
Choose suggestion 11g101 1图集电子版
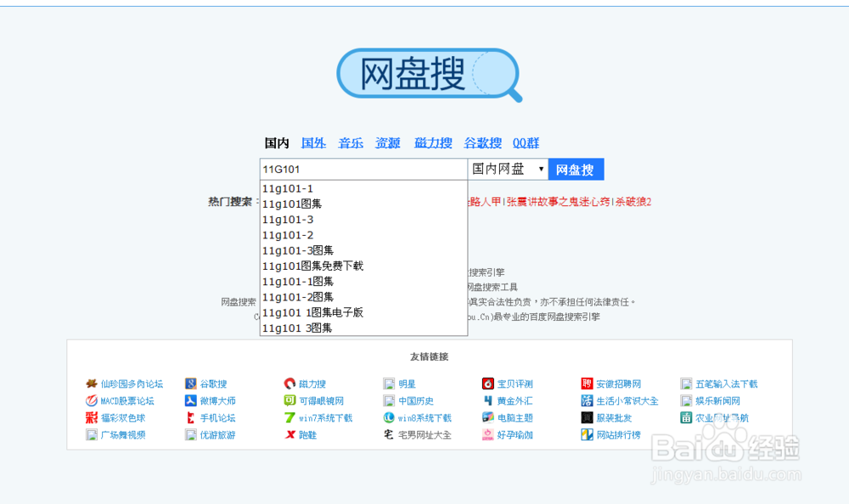click(x=363, y=312)
